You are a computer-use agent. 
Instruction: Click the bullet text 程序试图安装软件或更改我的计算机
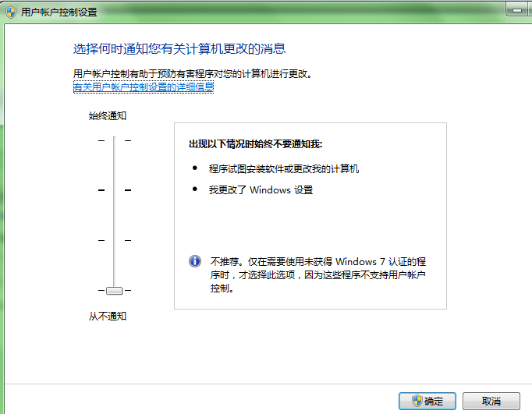284,168
